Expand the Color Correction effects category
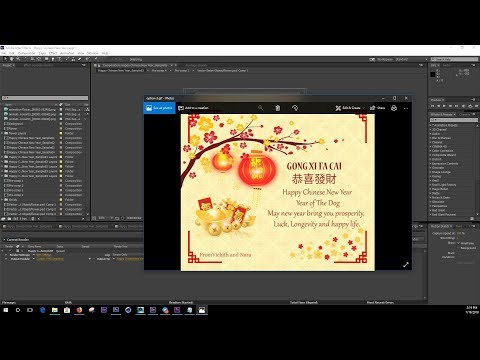This screenshot has height=360, width=480. point(431,151)
